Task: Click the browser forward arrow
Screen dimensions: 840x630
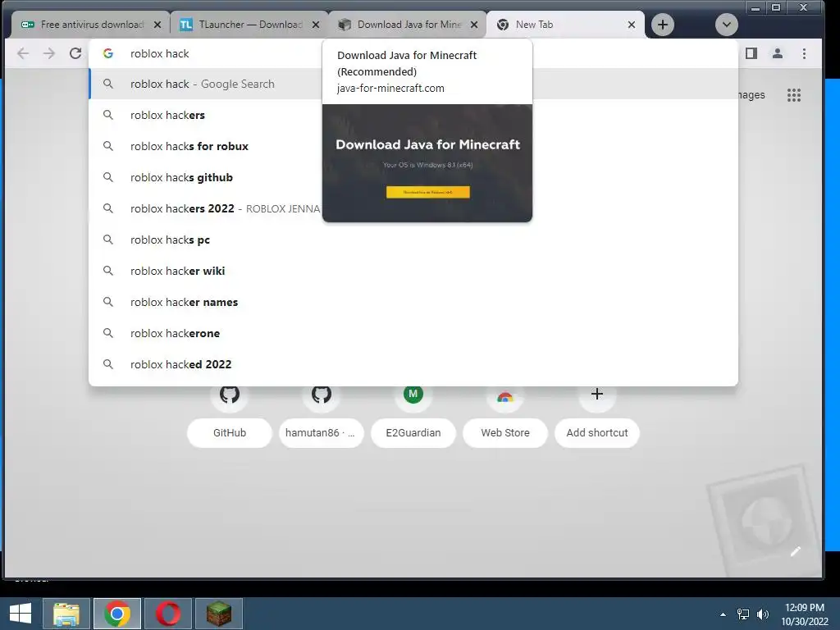Action: [48, 53]
